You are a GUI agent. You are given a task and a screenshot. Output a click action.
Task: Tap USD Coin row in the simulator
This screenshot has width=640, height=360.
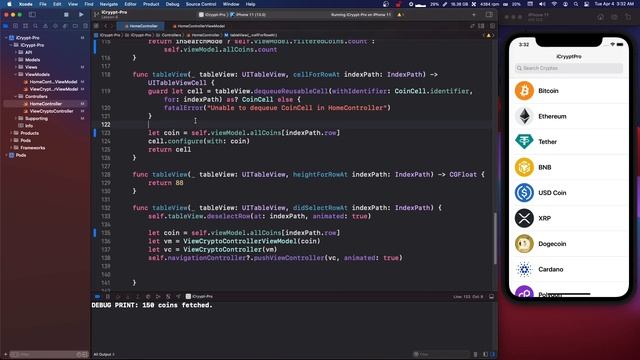[569, 193]
